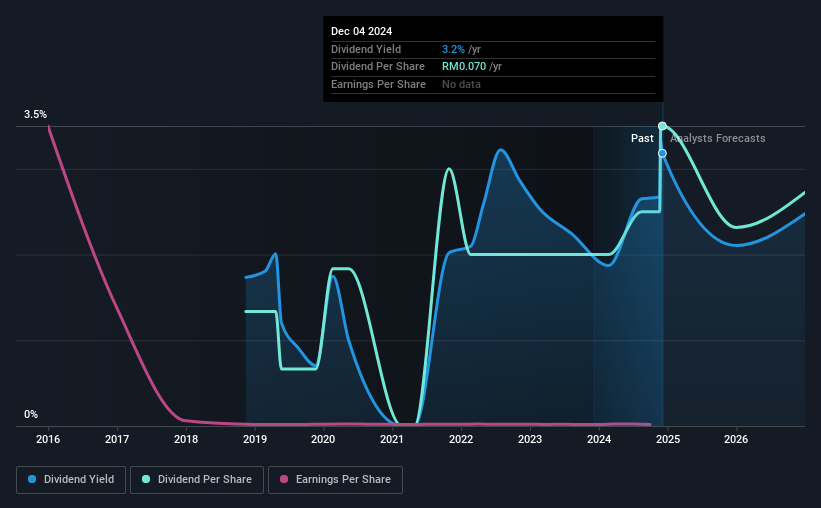Click the Dividend Yield 3.2% tooltip value
Image resolution: width=821 pixels, height=508 pixels.
coord(453,49)
